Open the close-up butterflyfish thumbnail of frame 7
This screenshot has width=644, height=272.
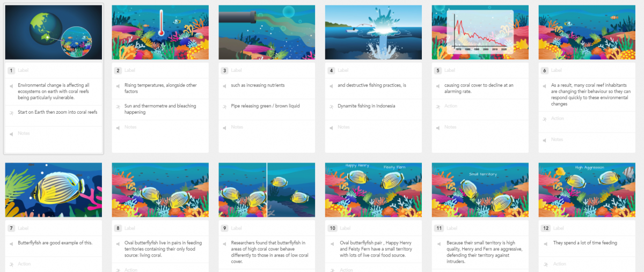[54, 190]
